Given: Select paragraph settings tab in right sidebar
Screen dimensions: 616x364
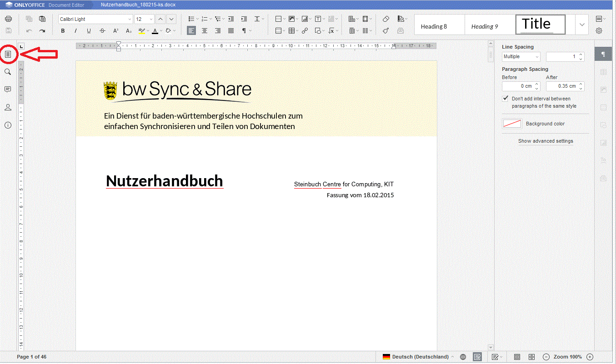Looking at the screenshot, I should (603, 54).
